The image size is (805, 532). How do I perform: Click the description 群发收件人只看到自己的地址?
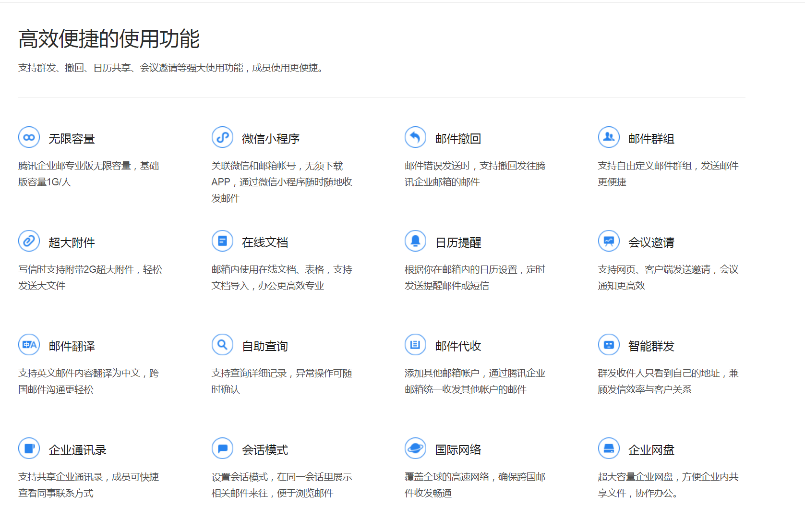[668, 381]
